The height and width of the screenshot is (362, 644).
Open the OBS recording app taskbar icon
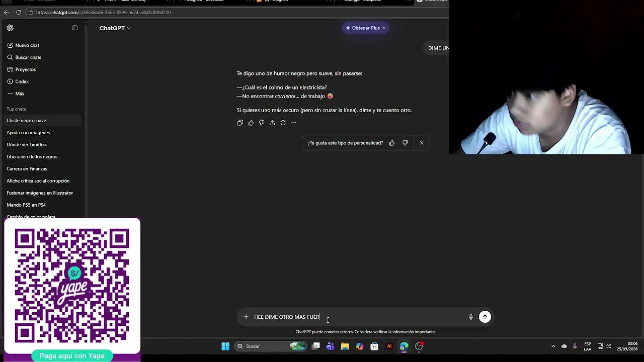coord(419,346)
